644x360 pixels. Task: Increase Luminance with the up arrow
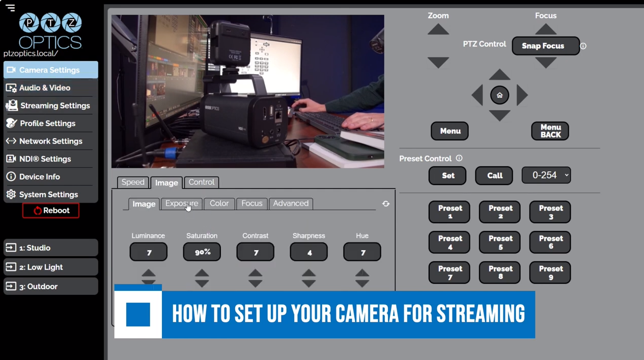(x=148, y=273)
